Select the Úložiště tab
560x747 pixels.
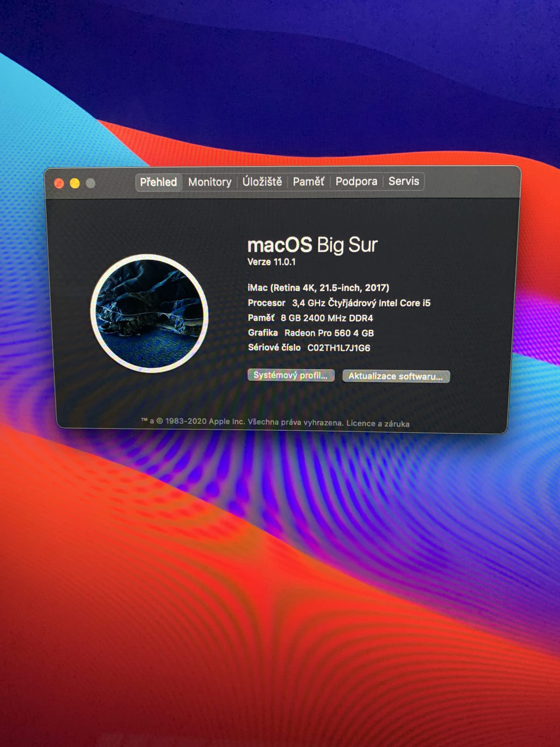(x=262, y=182)
